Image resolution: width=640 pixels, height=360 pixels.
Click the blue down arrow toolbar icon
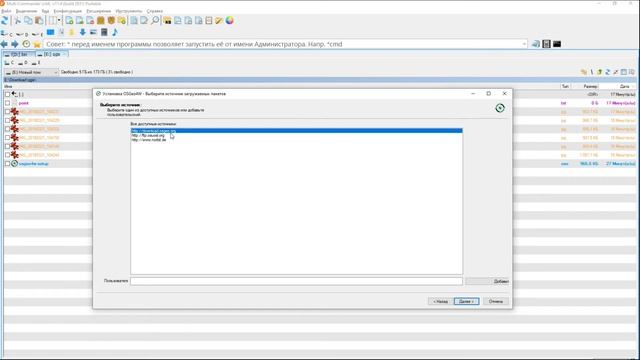click(82, 32)
